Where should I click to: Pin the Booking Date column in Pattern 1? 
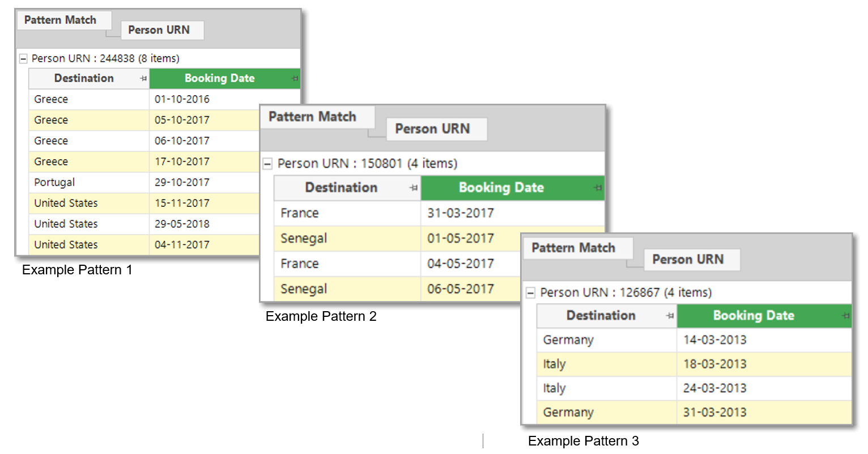295,79
